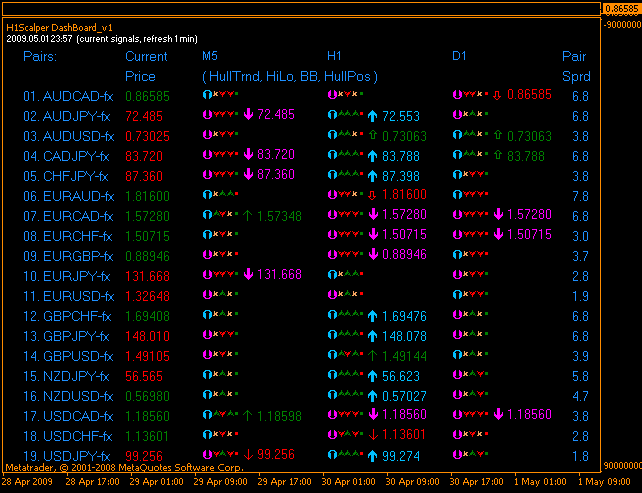Select the 03. AUDUSD-fx pair label
This screenshot has width=642, height=493.
[68, 136]
